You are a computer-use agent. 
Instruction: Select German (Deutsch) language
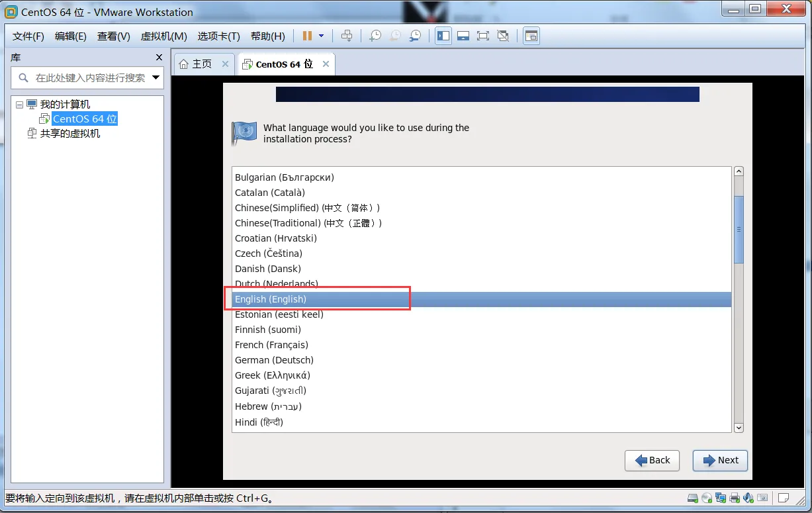(482, 360)
